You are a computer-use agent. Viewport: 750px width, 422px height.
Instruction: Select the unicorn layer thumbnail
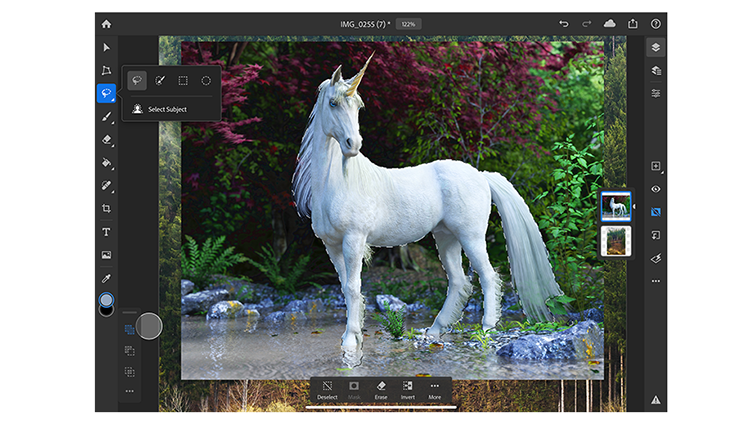[615, 207]
